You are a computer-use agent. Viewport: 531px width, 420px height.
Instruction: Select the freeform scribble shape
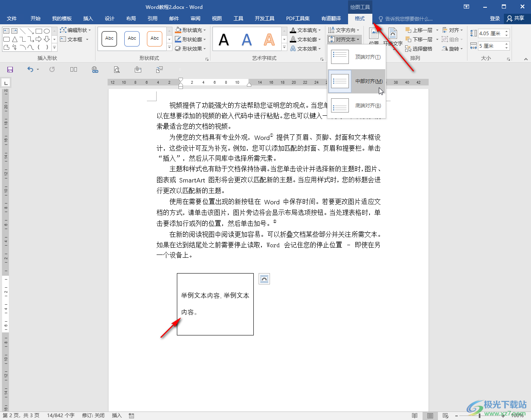point(15,47)
